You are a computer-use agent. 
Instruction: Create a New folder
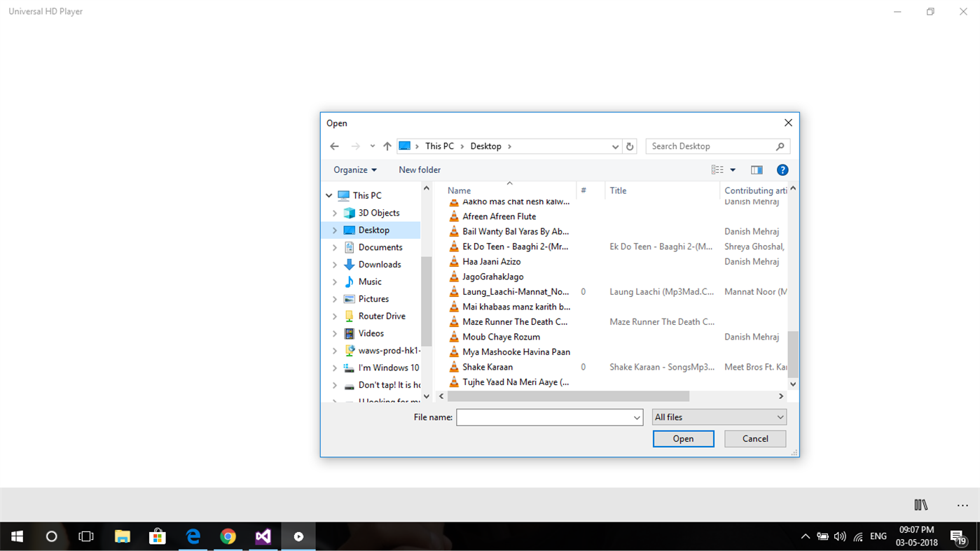(419, 169)
